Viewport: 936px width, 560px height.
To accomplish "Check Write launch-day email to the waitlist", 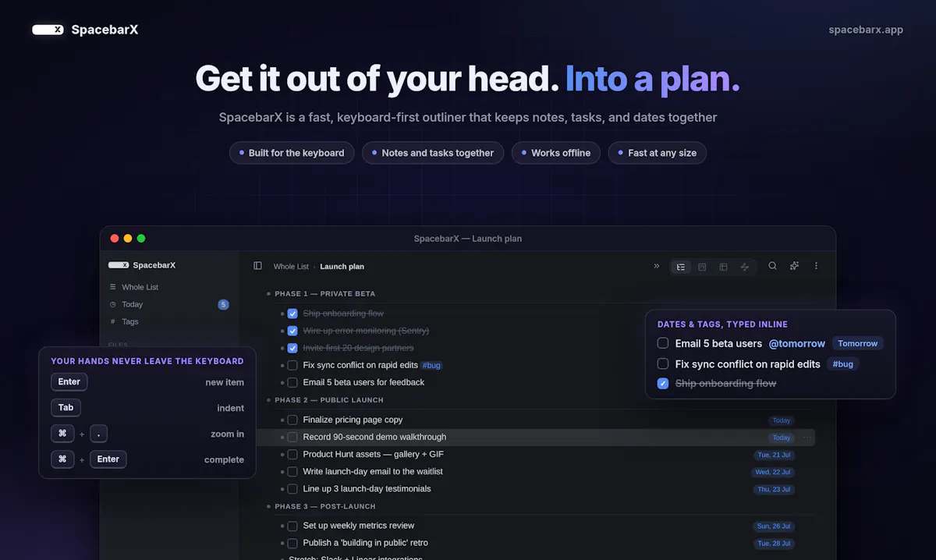I will coord(292,471).
